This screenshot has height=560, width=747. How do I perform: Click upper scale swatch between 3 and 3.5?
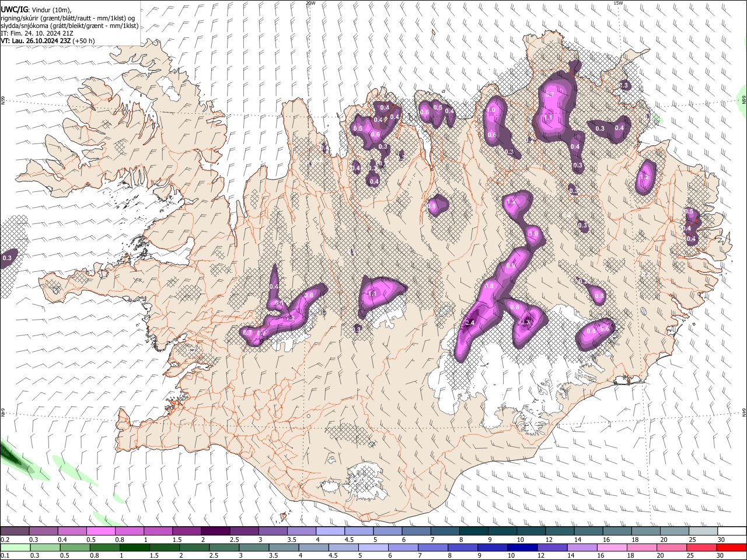(x=273, y=531)
